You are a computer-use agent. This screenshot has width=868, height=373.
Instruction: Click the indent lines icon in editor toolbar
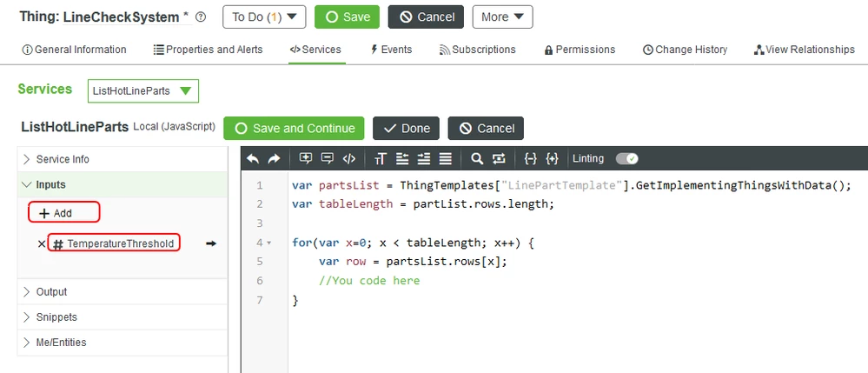tap(424, 159)
